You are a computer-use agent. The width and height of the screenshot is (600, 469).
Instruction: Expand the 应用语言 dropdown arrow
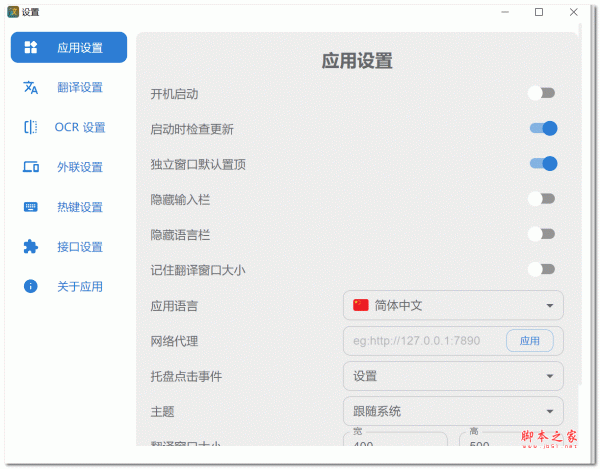tap(550, 306)
